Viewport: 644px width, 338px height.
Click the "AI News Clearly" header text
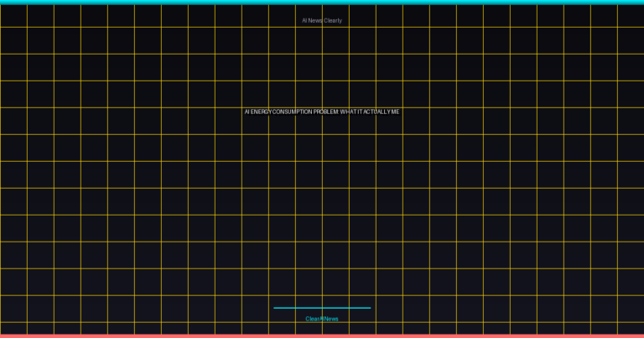pyautogui.click(x=322, y=20)
